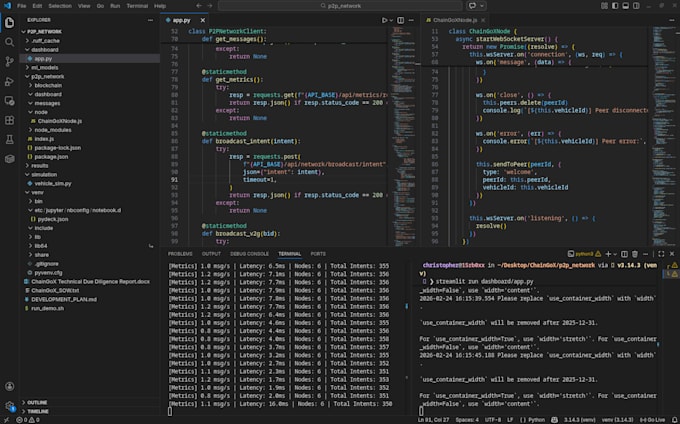Open the Selection menu
The height and width of the screenshot is (424, 680).
pos(60,6)
